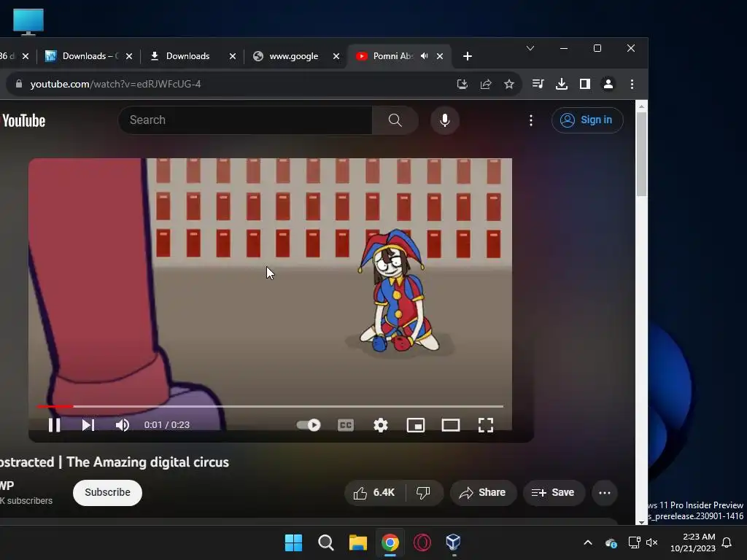Save video to playlist
The height and width of the screenshot is (560, 747).
pyautogui.click(x=553, y=492)
